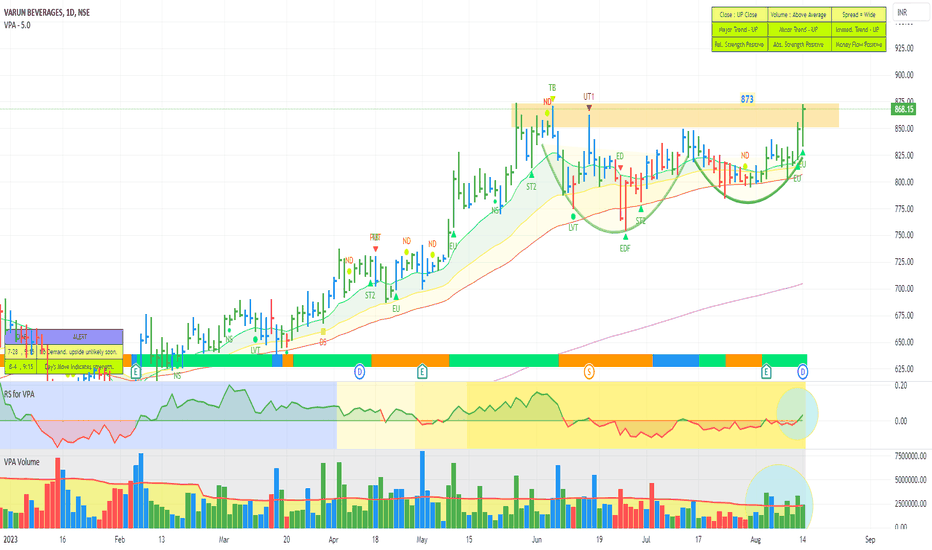Click the VPA - 5.0 indicator label
This screenshot has height=550, width=932.
point(17,25)
